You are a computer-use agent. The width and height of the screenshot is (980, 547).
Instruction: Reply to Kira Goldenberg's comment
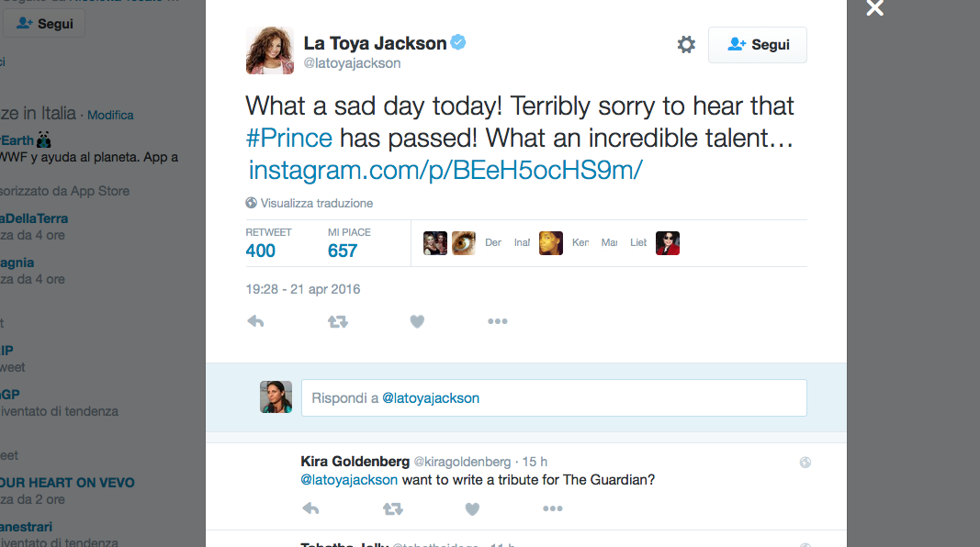pyautogui.click(x=310, y=508)
